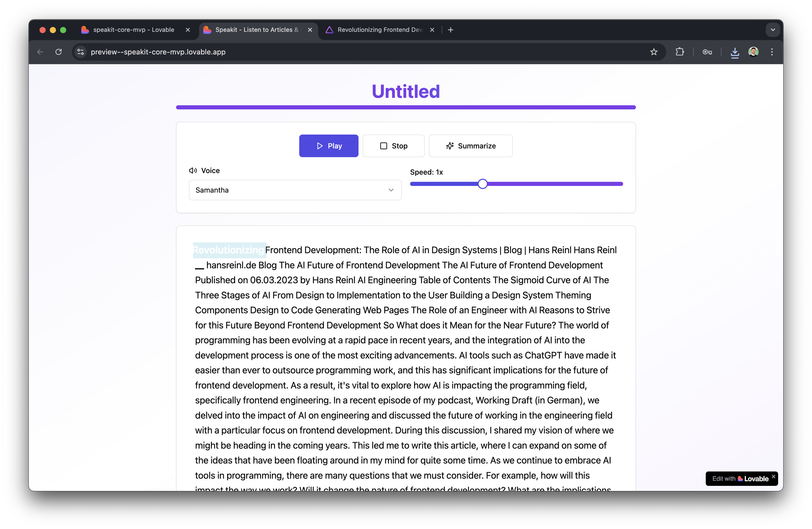Click the Speed slider handle
Viewport: 812px width, 529px height.
(x=482, y=184)
